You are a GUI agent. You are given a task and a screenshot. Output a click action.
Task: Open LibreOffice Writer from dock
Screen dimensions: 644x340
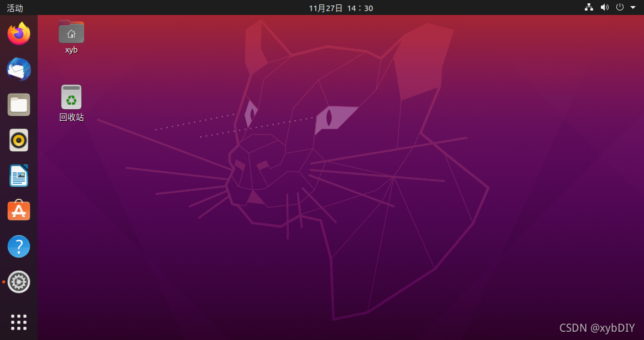[19, 176]
